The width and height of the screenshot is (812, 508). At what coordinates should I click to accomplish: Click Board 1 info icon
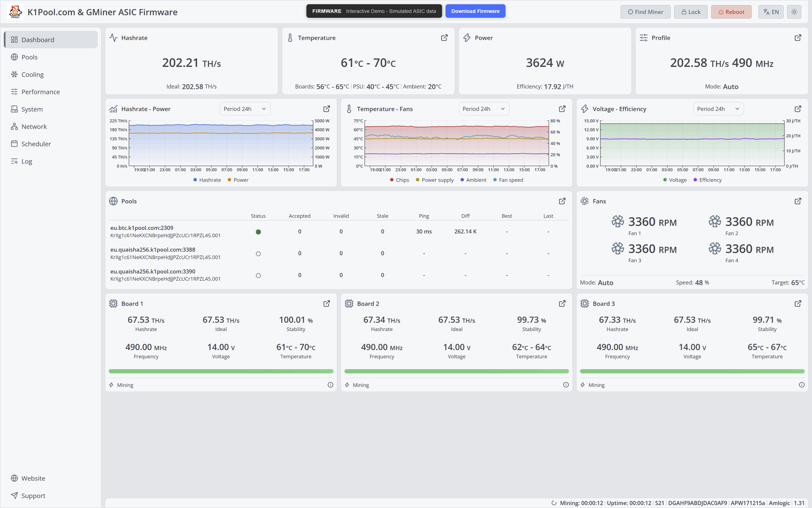tap(330, 385)
